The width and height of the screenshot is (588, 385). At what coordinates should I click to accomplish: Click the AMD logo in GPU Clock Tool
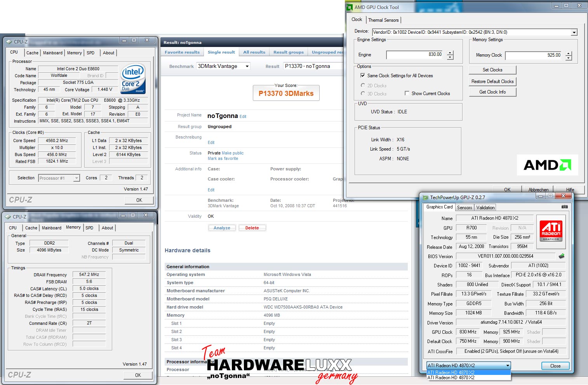click(x=548, y=165)
